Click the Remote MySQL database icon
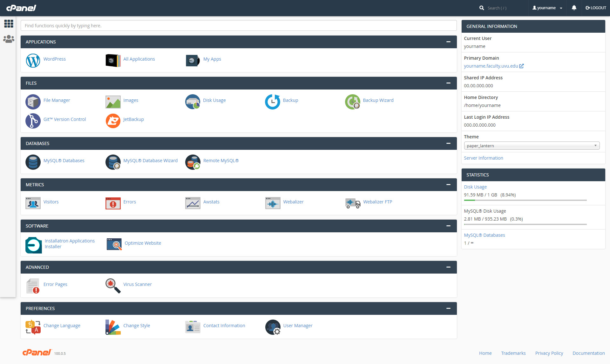Viewport: 610px width, 364px height. [x=193, y=162]
